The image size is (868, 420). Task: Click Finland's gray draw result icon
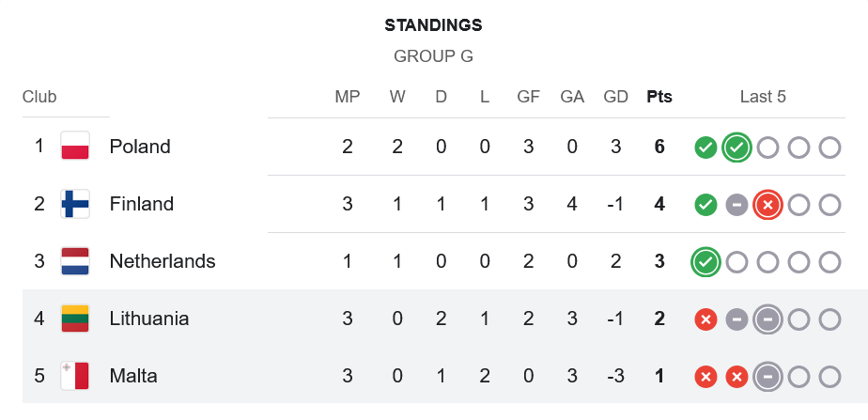pyautogui.click(x=736, y=205)
